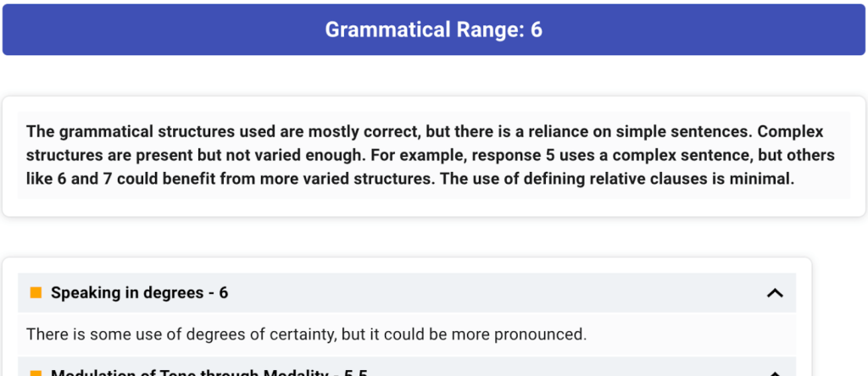This screenshot has width=868, height=376.
Task: Collapse the Speaking in degrees chevron
Action: pyautogui.click(x=775, y=293)
